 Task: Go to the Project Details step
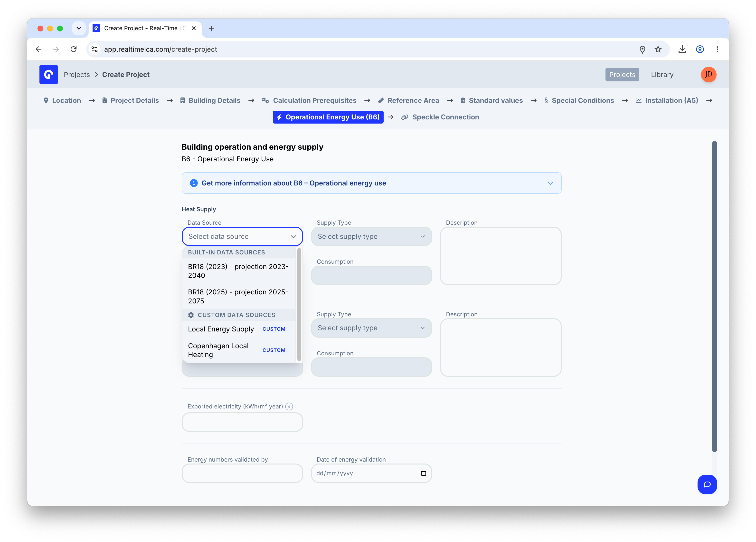point(130,100)
